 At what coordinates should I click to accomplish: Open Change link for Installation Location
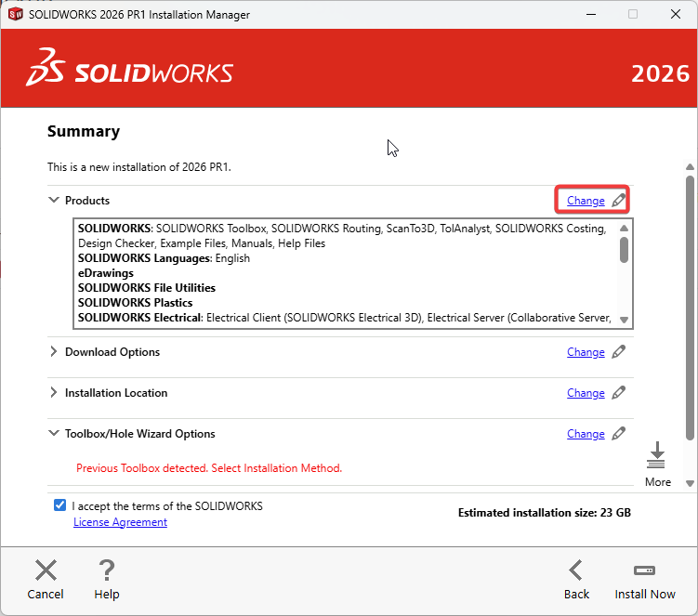(x=586, y=393)
